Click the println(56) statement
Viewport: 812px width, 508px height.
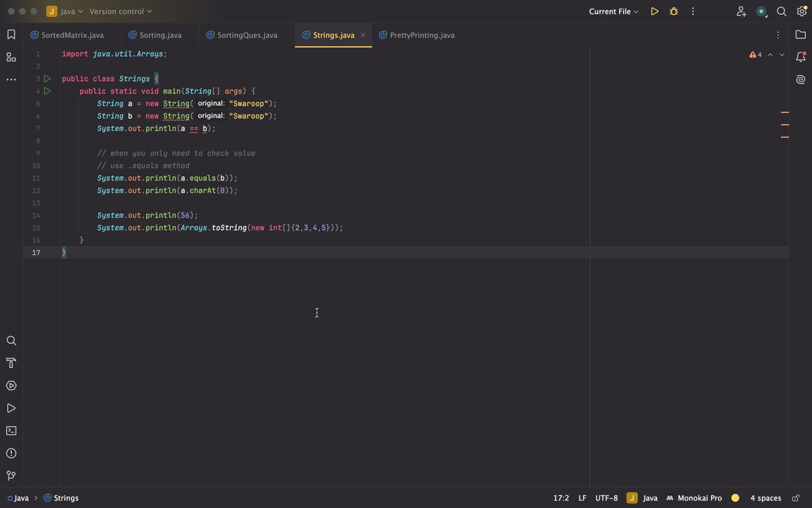[x=148, y=215]
